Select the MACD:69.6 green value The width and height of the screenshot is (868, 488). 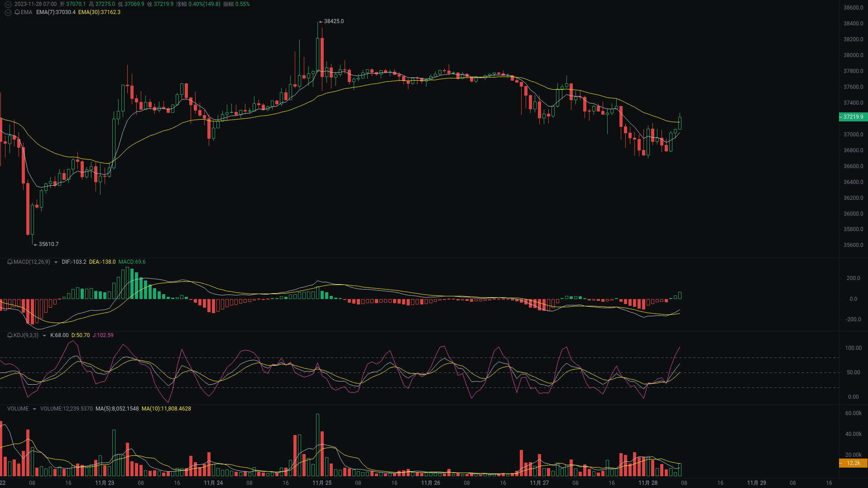(132, 261)
